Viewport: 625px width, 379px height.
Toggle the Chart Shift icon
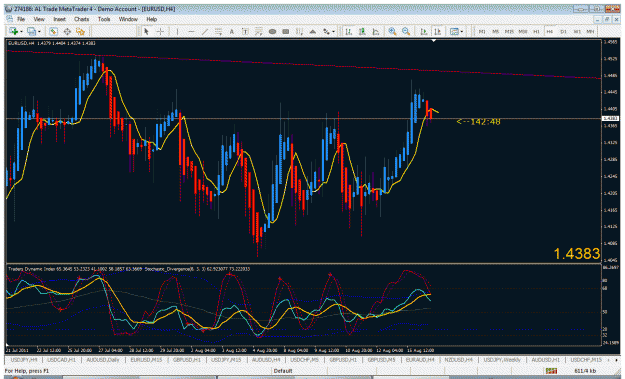pyautogui.click(x=438, y=31)
